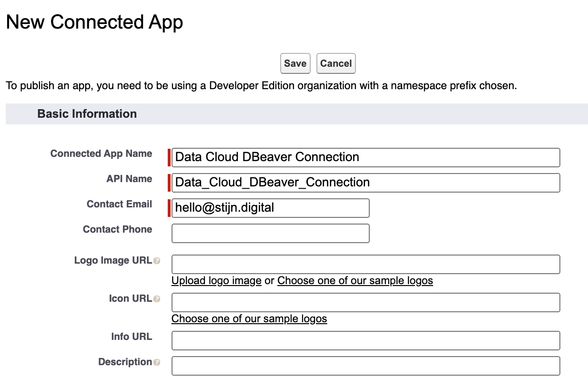The height and width of the screenshot is (389, 588).
Task: Select the Description input field
Action: coord(365,366)
